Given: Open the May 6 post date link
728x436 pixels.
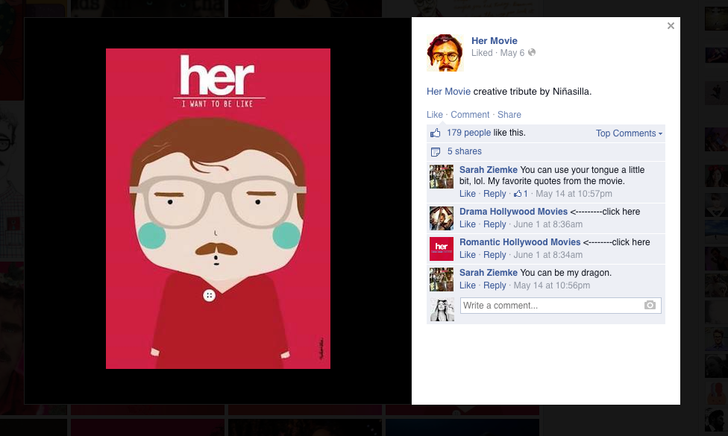Looking at the screenshot, I should tap(512, 53).
